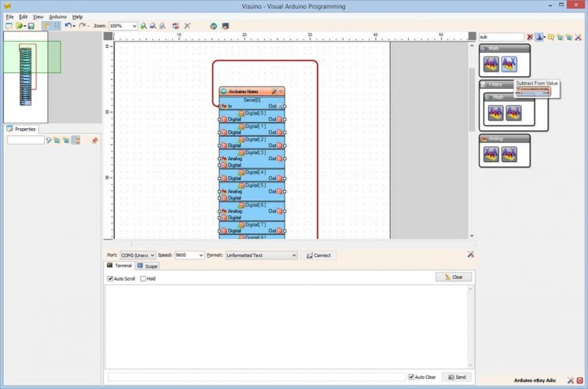The image size is (588, 389).
Task: Expand the Format dropdown
Action: tap(293, 255)
